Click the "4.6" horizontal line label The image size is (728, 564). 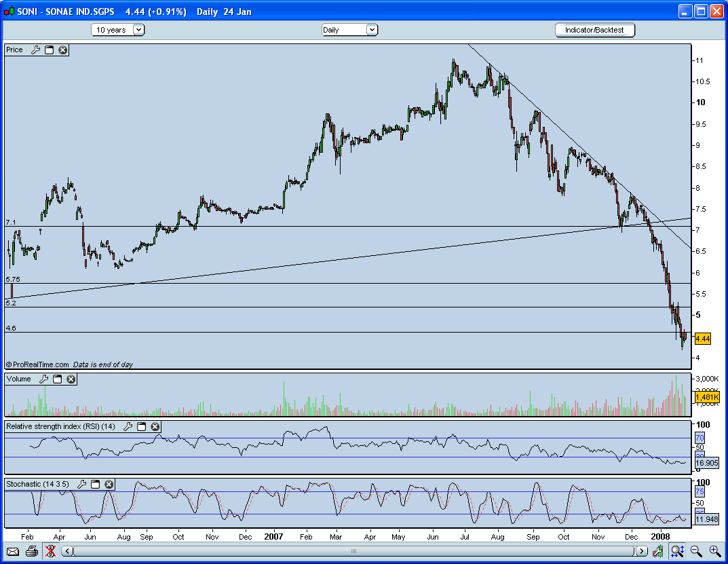(x=11, y=328)
